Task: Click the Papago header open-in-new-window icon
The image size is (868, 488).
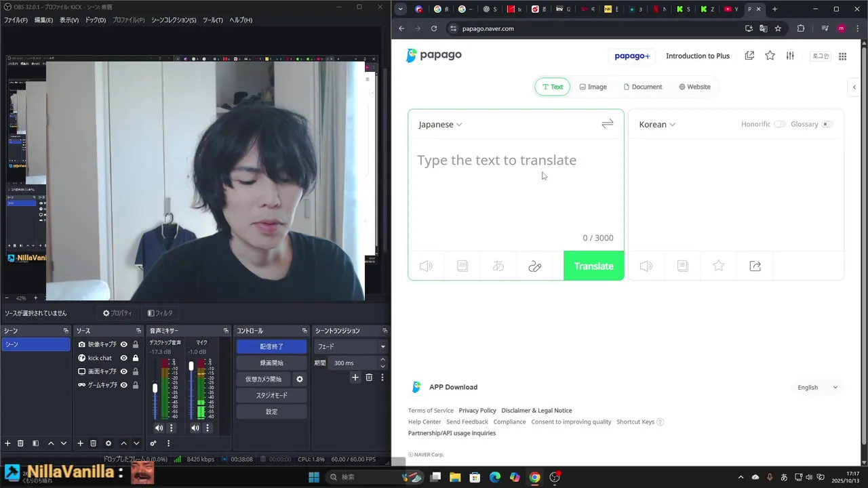Action: tap(749, 56)
